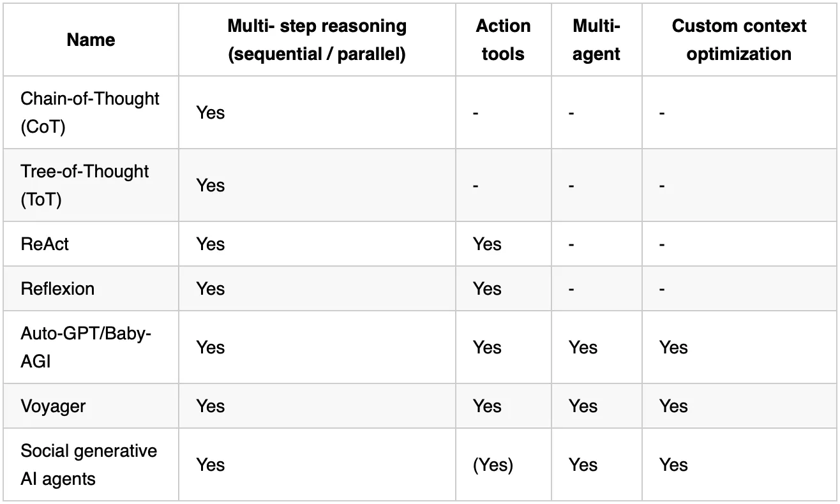Select Voyager's Custom context optimization Yes

[673, 406]
